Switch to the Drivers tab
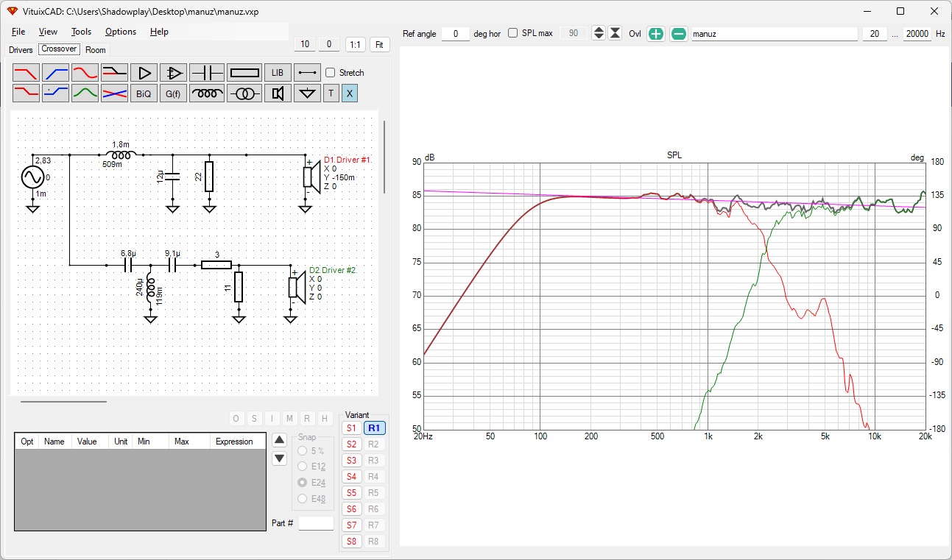Image resolution: width=952 pixels, height=560 pixels. coord(21,50)
